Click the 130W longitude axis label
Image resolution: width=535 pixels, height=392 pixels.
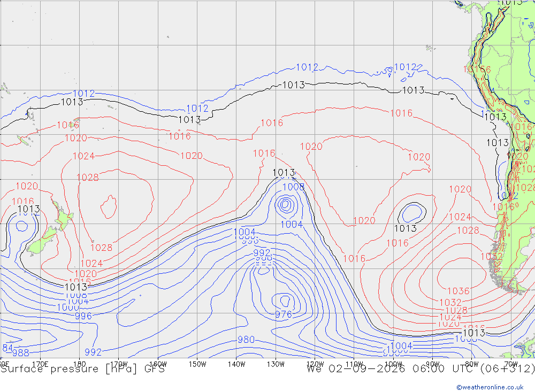(x=276, y=364)
